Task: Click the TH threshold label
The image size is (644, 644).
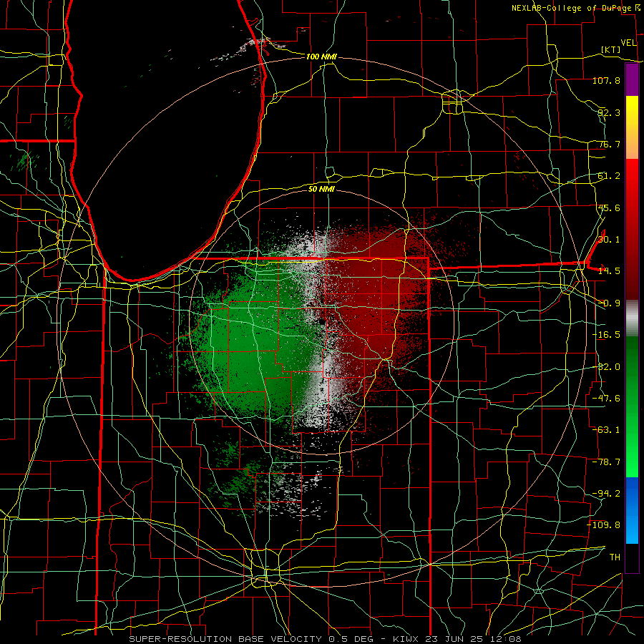Action: click(615, 557)
